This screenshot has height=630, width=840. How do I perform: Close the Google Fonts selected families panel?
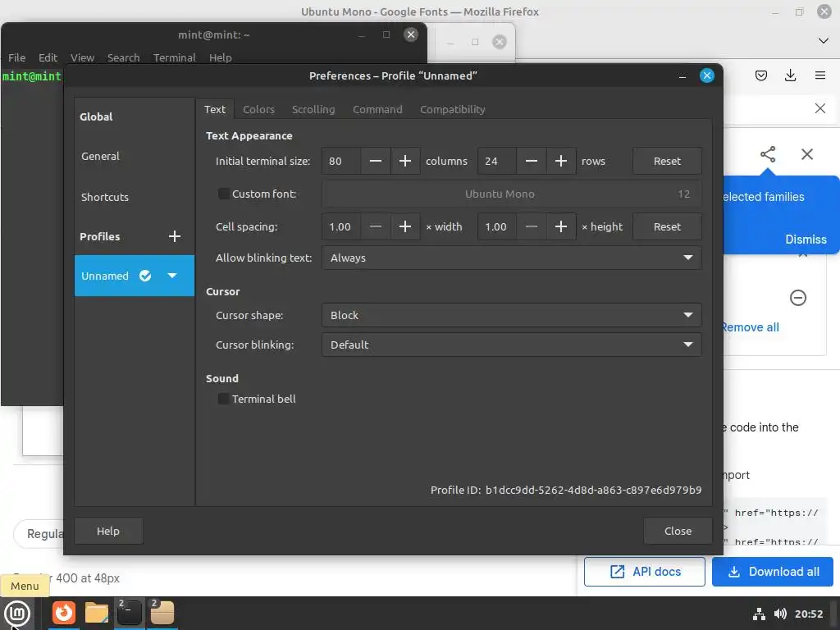tap(807, 154)
